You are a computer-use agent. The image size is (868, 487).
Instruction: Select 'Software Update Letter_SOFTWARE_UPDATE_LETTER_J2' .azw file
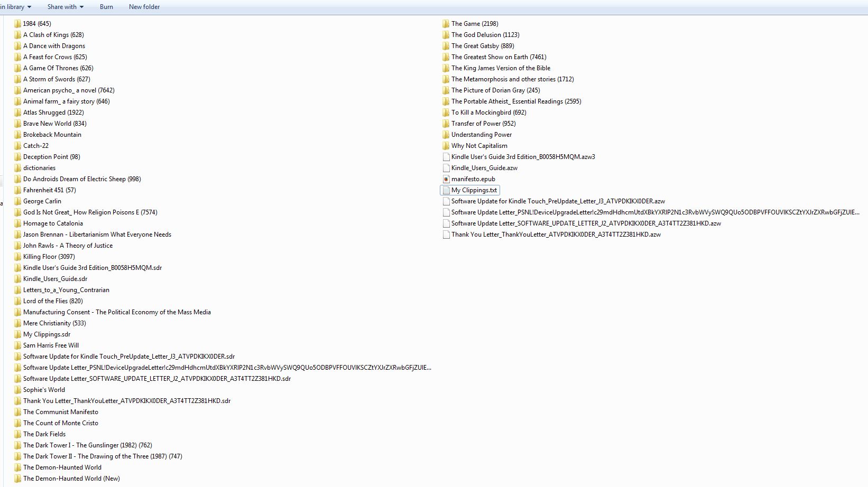586,223
